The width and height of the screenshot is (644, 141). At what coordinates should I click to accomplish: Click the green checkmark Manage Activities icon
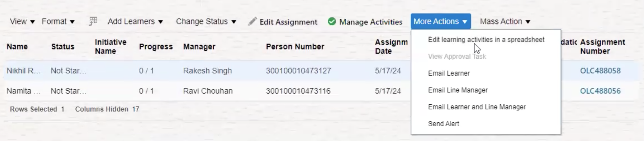[332, 22]
